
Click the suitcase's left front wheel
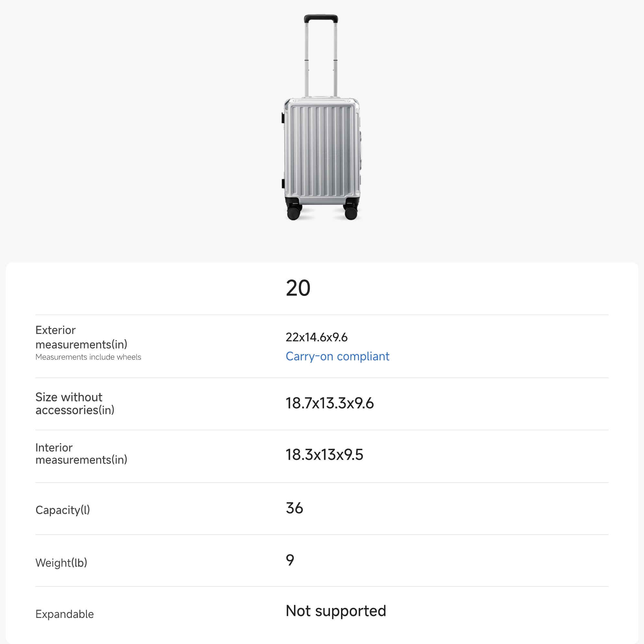[x=293, y=213]
